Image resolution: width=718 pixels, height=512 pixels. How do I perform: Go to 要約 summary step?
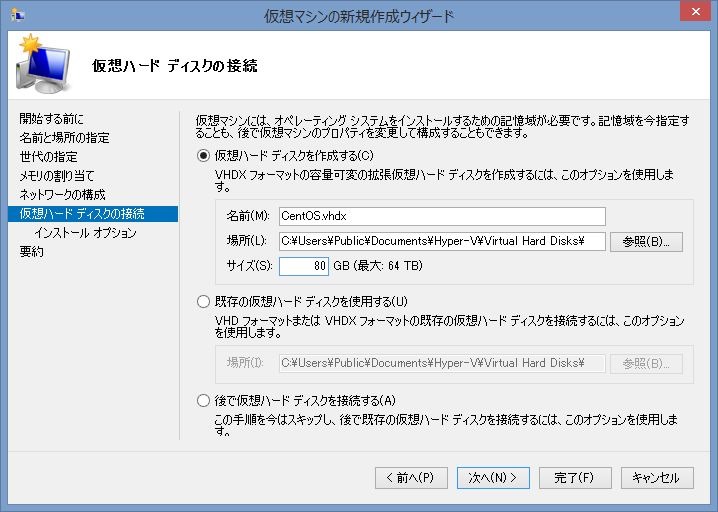31,252
